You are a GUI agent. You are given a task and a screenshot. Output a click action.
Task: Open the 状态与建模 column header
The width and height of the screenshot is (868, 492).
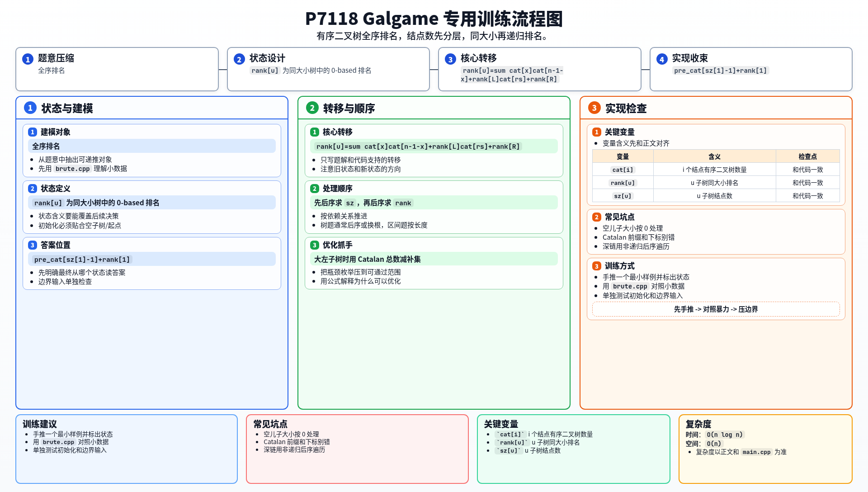pos(152,108)
